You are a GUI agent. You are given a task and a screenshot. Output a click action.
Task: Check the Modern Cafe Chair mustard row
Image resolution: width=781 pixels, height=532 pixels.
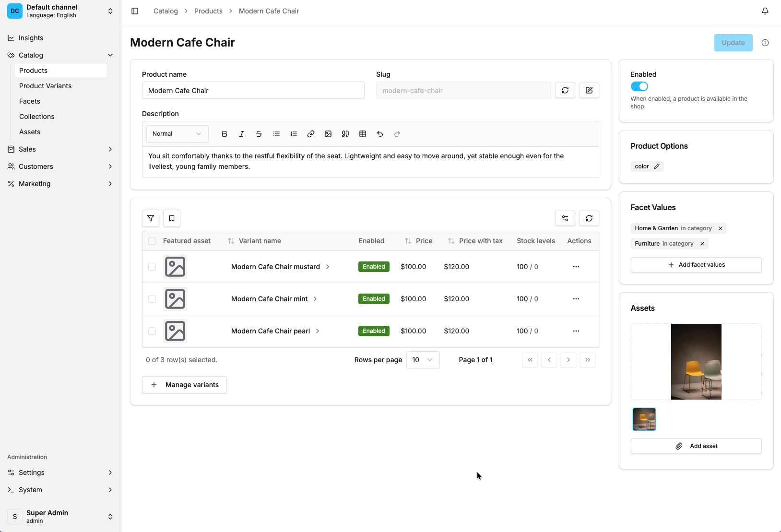pyautogui.click(x=152, y=267)
